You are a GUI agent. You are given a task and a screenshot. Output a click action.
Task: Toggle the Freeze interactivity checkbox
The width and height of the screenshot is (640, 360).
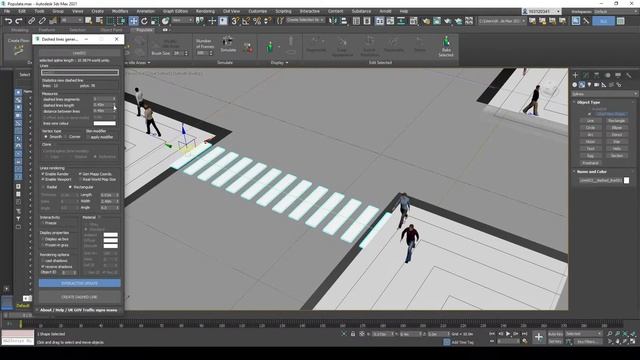[x=43, y=223]
